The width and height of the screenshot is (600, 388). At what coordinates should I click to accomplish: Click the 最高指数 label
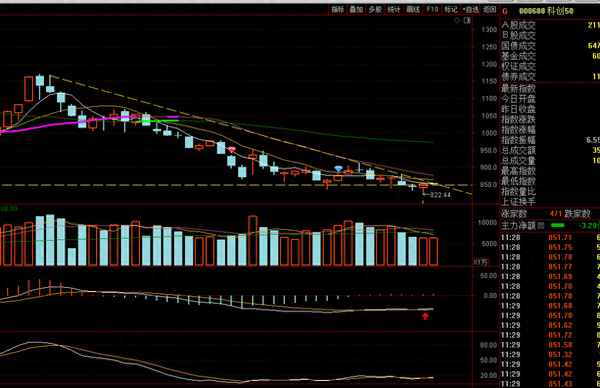[x=518, y=171]
